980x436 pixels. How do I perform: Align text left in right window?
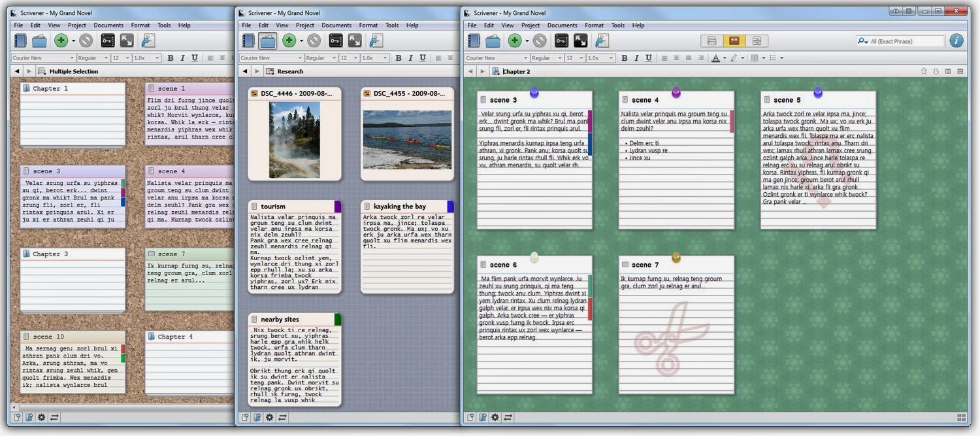pos(664,58)
